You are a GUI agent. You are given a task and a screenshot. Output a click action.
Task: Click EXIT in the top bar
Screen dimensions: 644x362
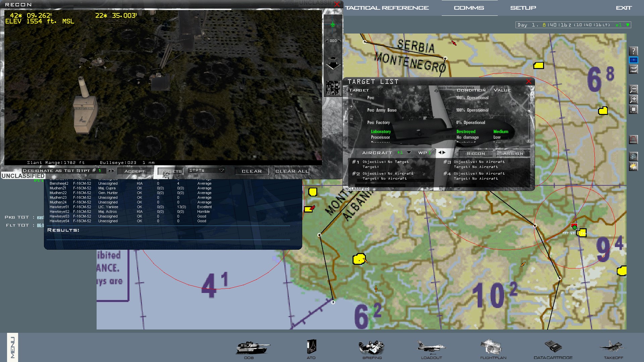pos(624,8)
